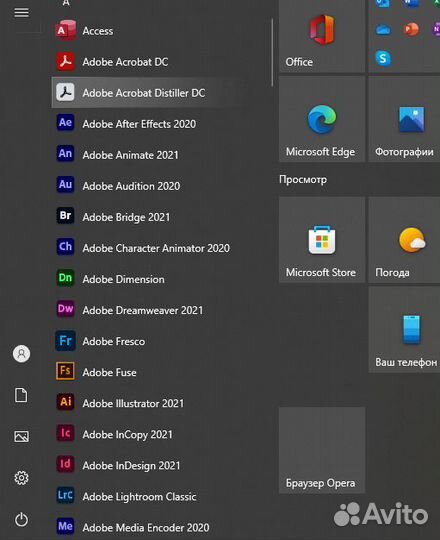The image size is (440, 540).
Task: Select Adobe Illustrator 2021 label
Action: pos(134,403)
